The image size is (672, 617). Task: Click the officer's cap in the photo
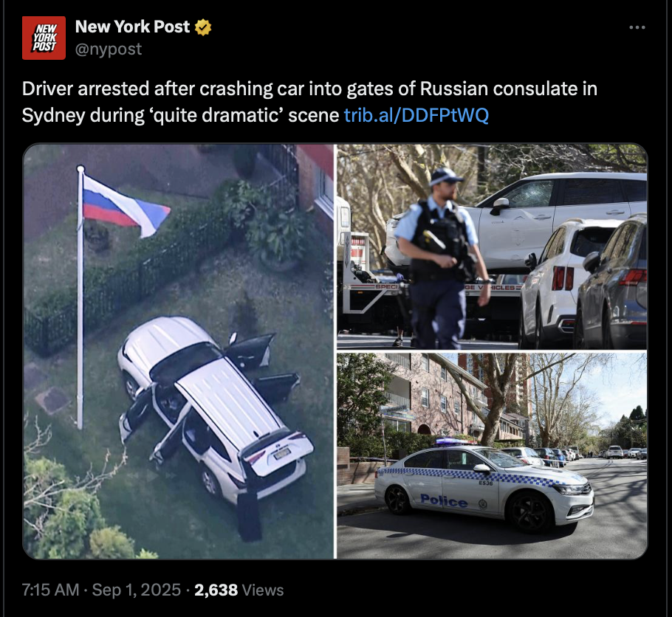(445, 176)
